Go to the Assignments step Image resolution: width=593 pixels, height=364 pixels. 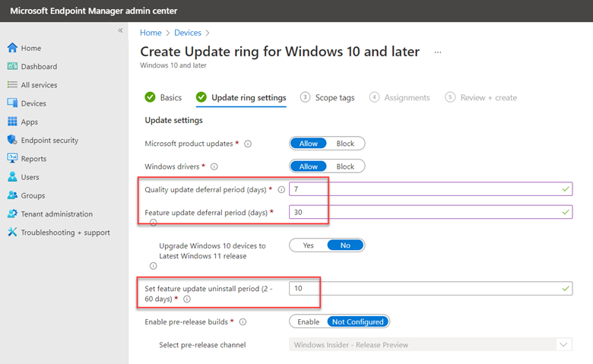[400, 97]
